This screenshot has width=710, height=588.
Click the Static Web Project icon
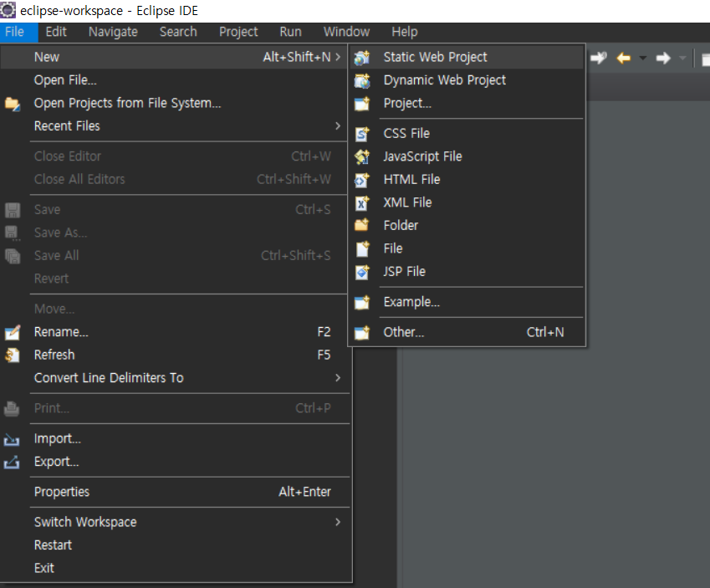[x=362, y=57]
